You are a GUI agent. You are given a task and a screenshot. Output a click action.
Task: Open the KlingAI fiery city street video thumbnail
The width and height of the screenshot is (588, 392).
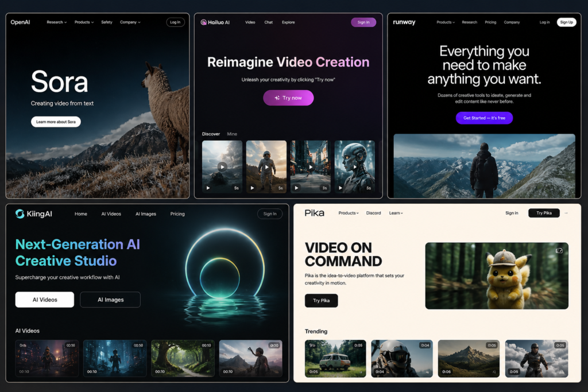[47, 358]
